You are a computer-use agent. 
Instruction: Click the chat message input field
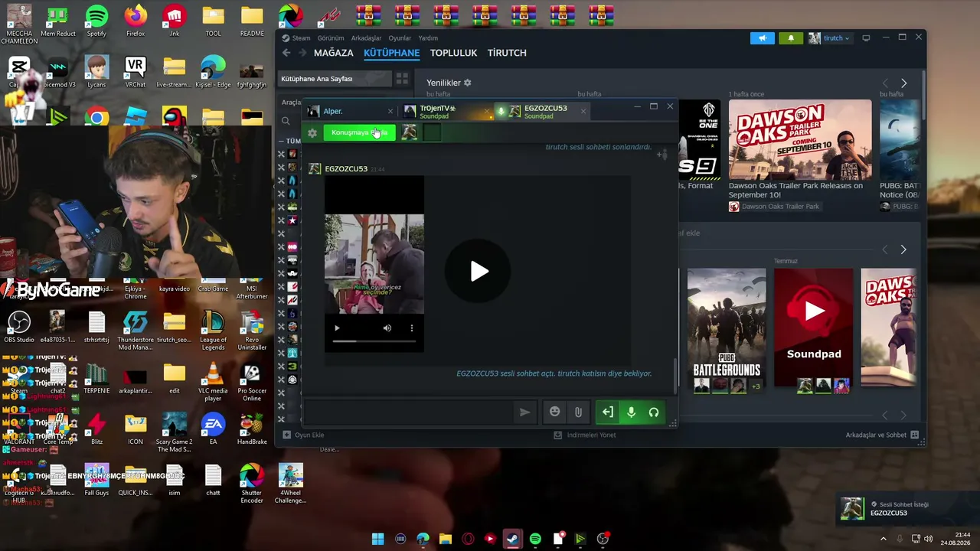pos(410,412)
